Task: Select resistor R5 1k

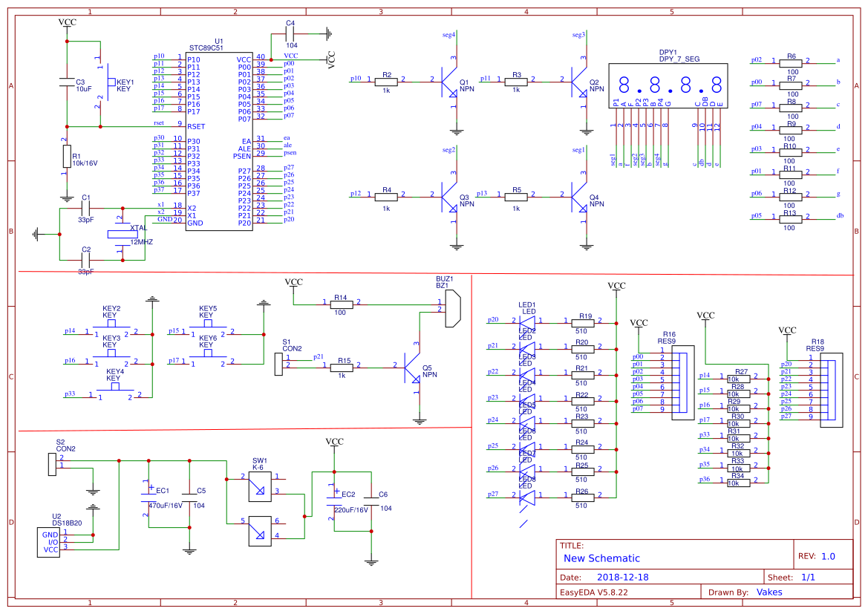Action: 516,197
